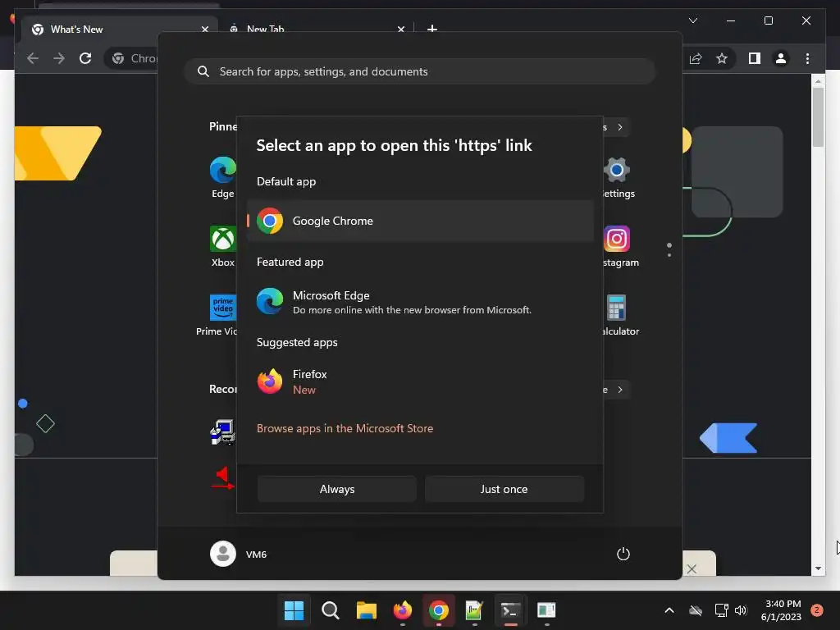Choose Microsoft Edge featured app
Image resolution: width=840 pixels, height=630 pixels.
tap(420, 302)
